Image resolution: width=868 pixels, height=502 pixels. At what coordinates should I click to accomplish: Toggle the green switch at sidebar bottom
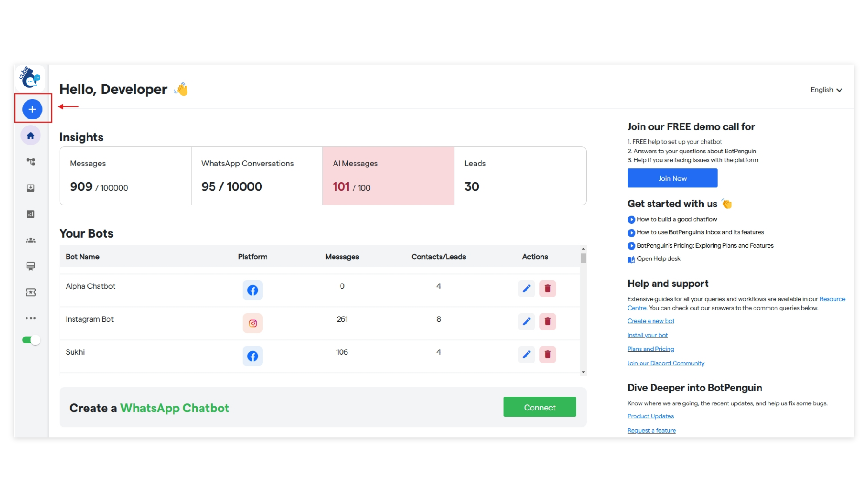point(31,340)
